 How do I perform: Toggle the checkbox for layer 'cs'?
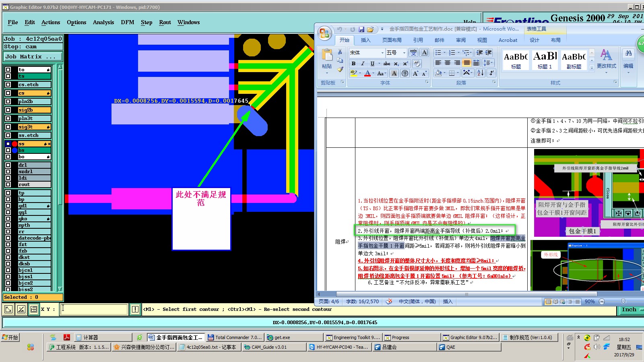[x=8, y=93]
